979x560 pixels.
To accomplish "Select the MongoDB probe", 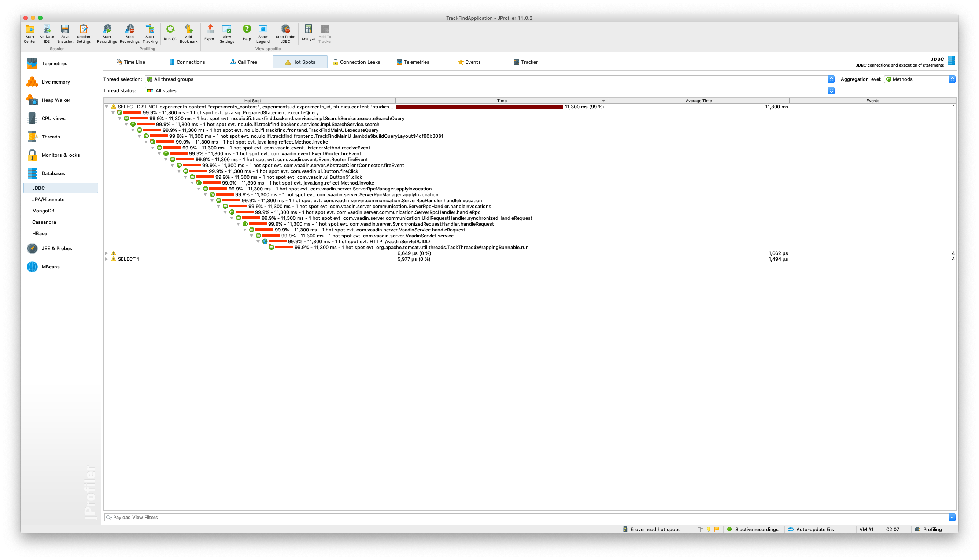I will click(x=43, y=211).
